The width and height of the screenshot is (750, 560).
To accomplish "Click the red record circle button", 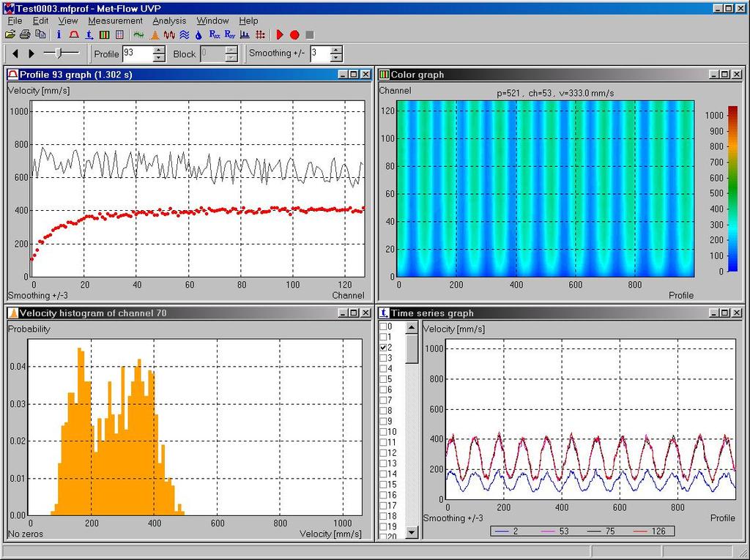I will click(294, 35).
